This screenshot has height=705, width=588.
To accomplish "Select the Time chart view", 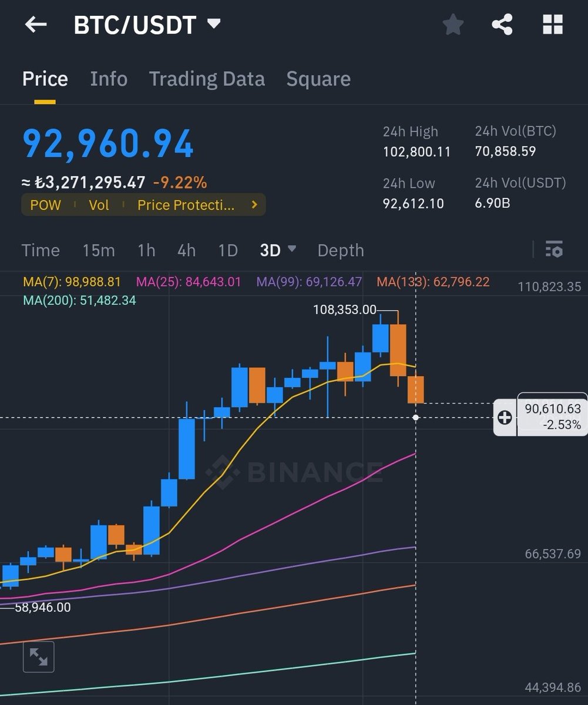I will (x=41, y=250).
